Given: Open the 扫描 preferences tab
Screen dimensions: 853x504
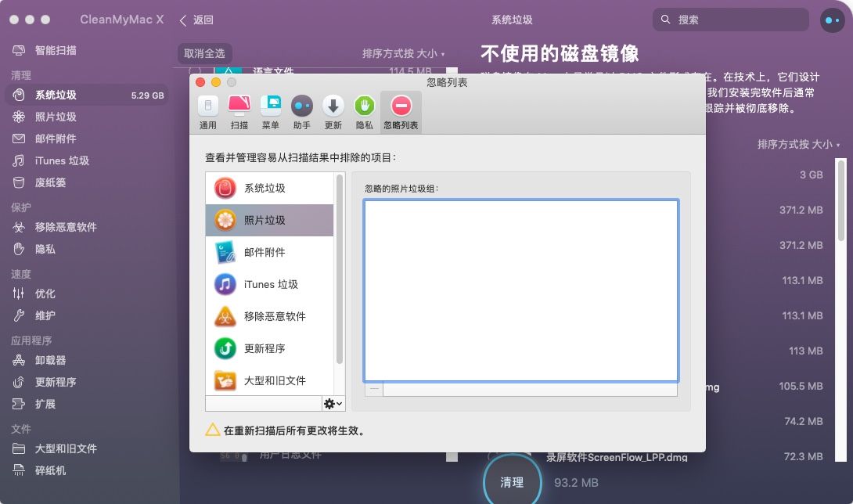Looking at the screenshot, I should (x=239, y=113).
